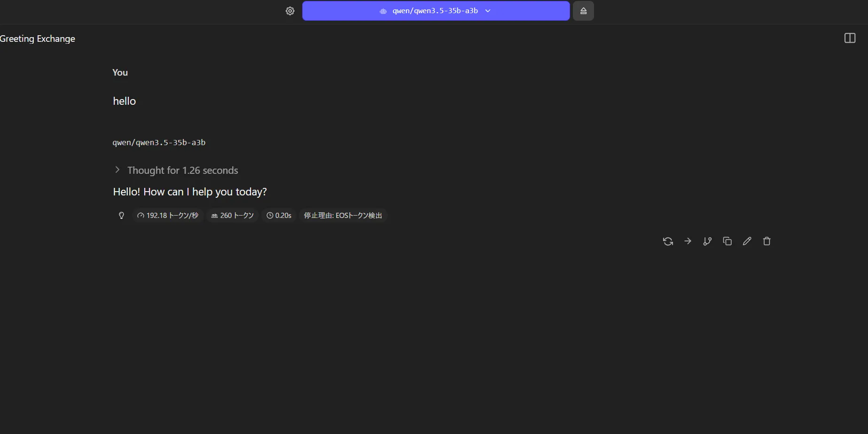
Task: Click the EOS stop reason chip
Action: [x=343, y=216]
